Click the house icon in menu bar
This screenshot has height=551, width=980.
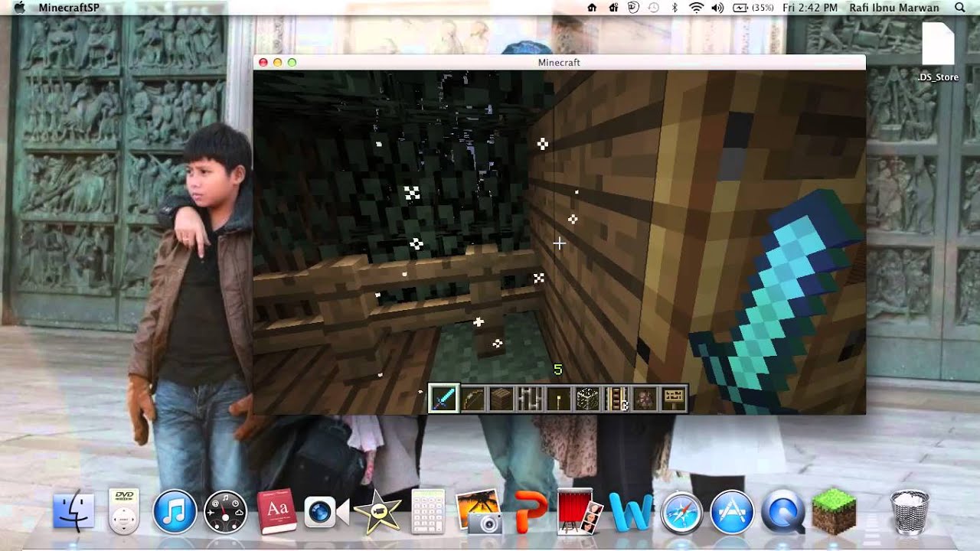[x=592, y=8]
